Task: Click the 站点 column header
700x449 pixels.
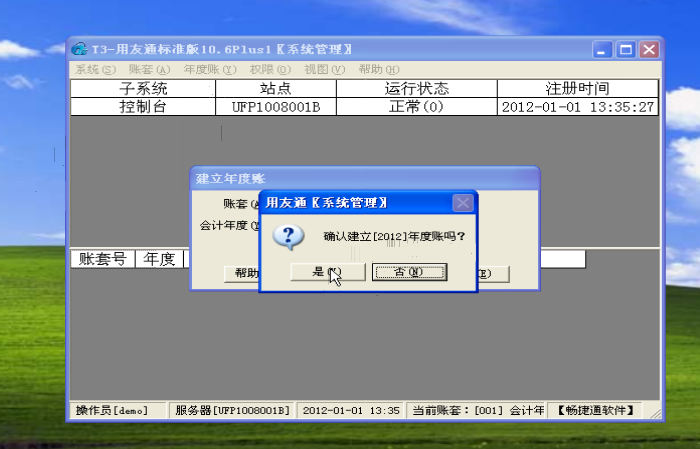Action: tap(275, 88)
